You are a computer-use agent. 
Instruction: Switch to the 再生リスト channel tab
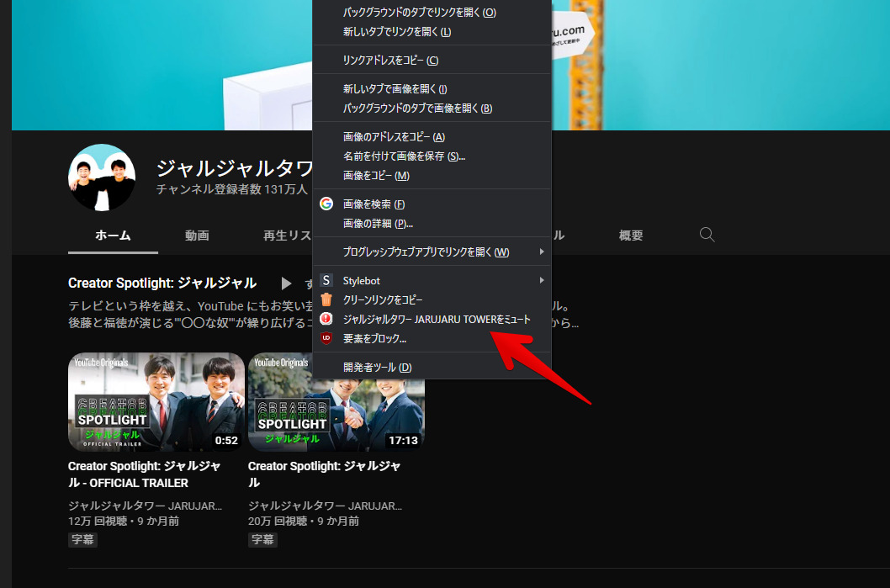(287, 235)
